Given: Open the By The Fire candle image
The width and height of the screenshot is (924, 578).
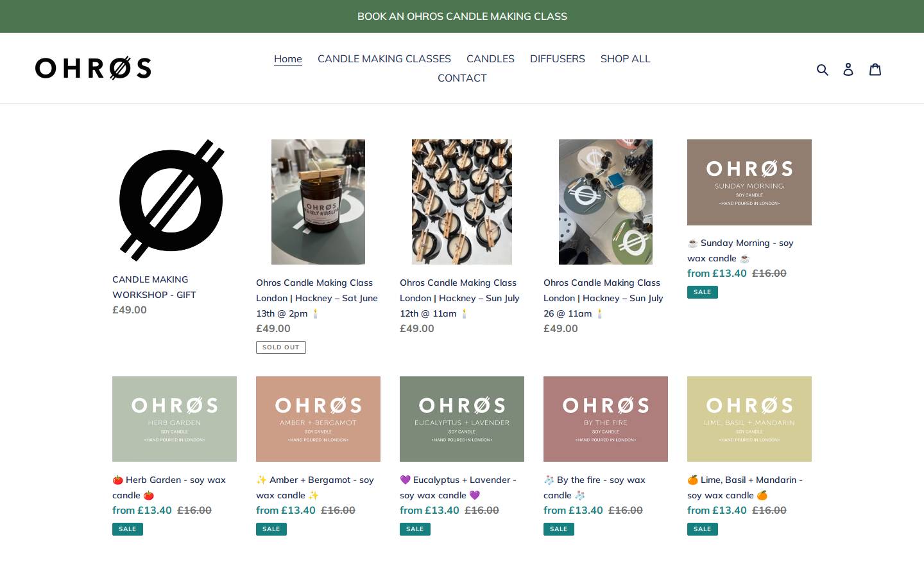Looking at the screenshot, I should click(606, 419).
